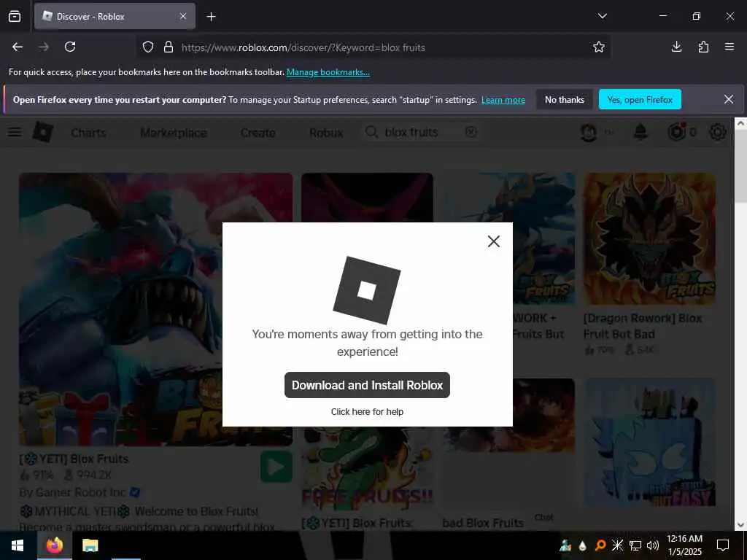The height and width of the screenshot is (560, 747).
Task: Click the page vertical scrollbar thumb
Action: point(740,168)
